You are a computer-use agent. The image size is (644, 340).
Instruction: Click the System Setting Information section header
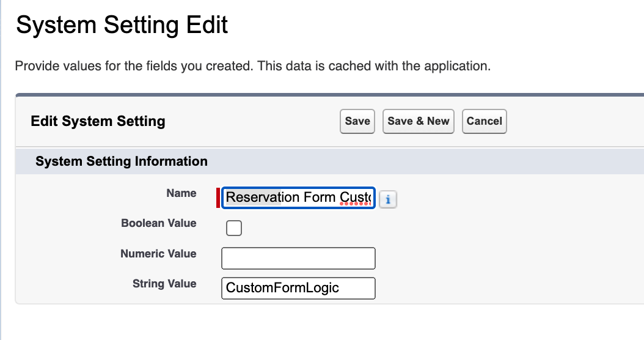[122, 161]
